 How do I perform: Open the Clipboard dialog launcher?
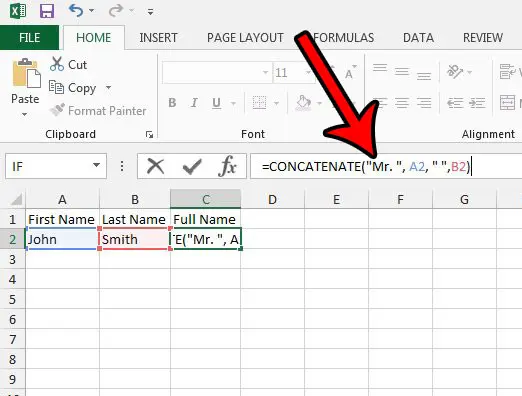pyautogui.click(x=149, y=134)
